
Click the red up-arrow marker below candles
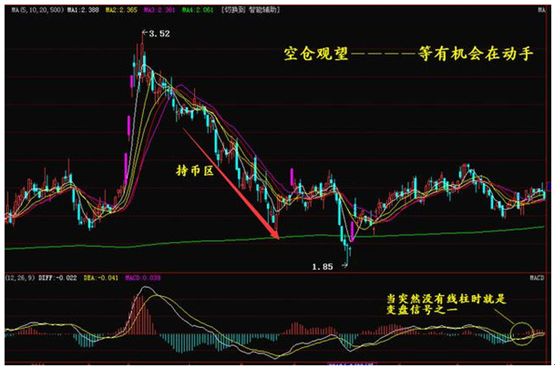[x=374, y=231]
